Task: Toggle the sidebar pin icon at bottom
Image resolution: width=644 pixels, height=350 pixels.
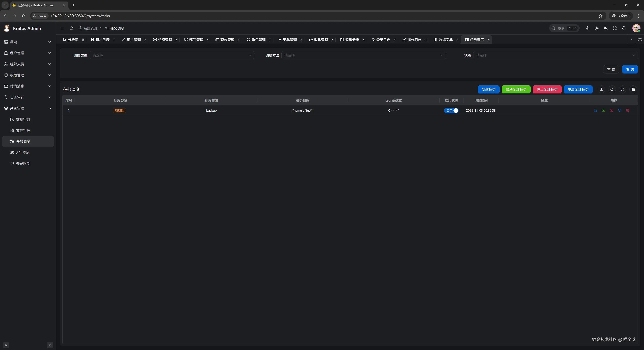Action: coord(50,345)
